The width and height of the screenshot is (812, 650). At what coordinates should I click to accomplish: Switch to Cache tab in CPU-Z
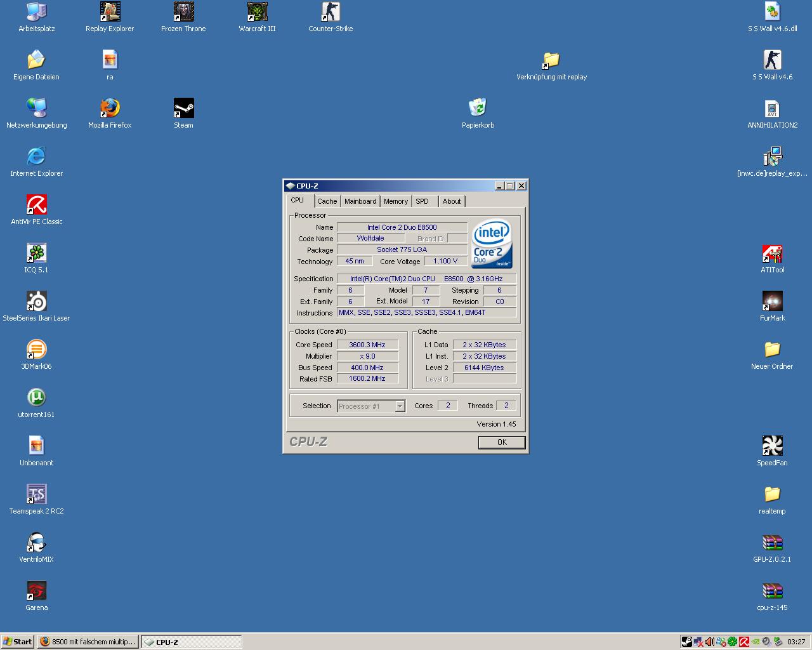click(x=327, y=201)
